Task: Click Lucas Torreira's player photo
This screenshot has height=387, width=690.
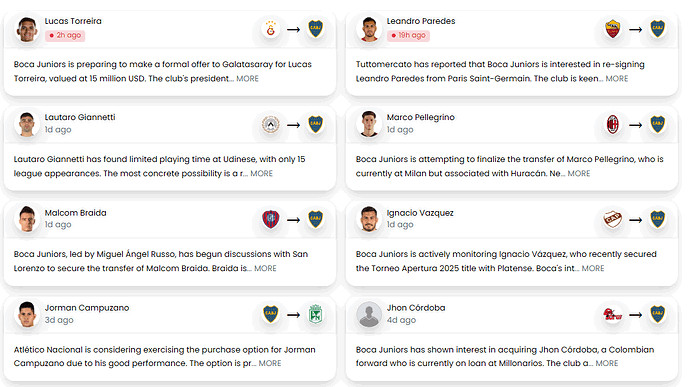Action: [27, 29]
